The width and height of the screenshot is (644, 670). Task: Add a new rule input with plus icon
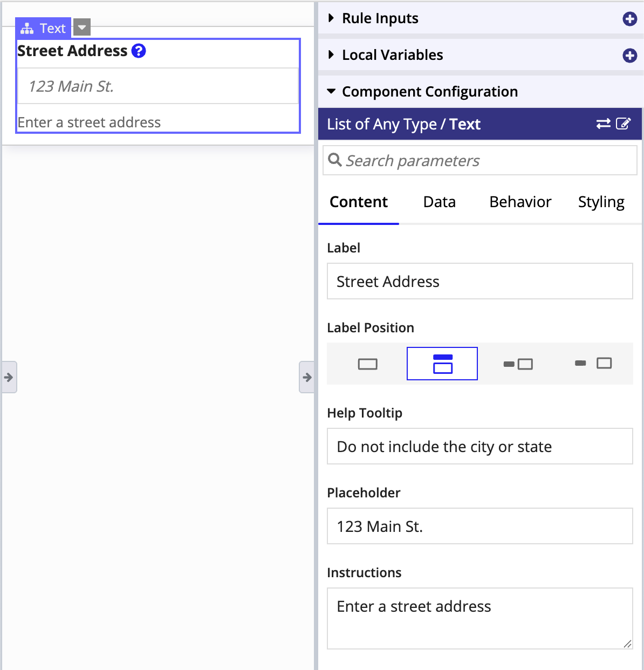click(629, 19)
